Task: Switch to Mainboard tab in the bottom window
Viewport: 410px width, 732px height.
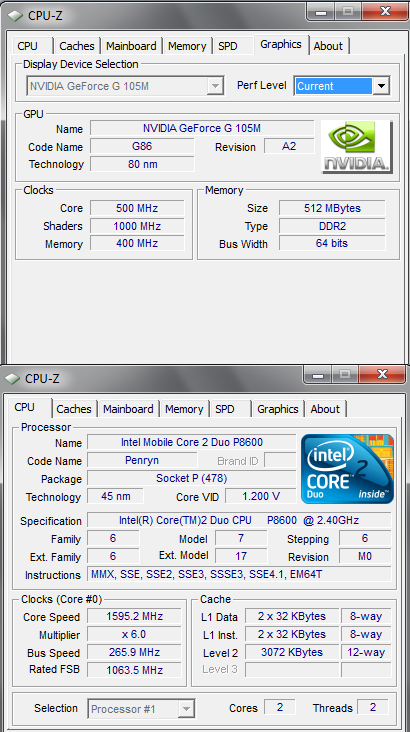Action: [x=128, y=409]
